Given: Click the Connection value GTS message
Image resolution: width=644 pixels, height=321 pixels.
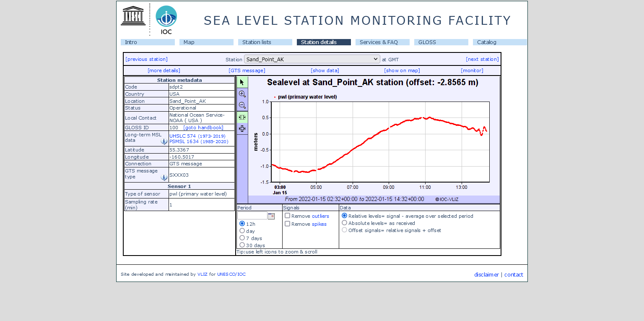Looking at the screenshot, I should tap(186, 164).
